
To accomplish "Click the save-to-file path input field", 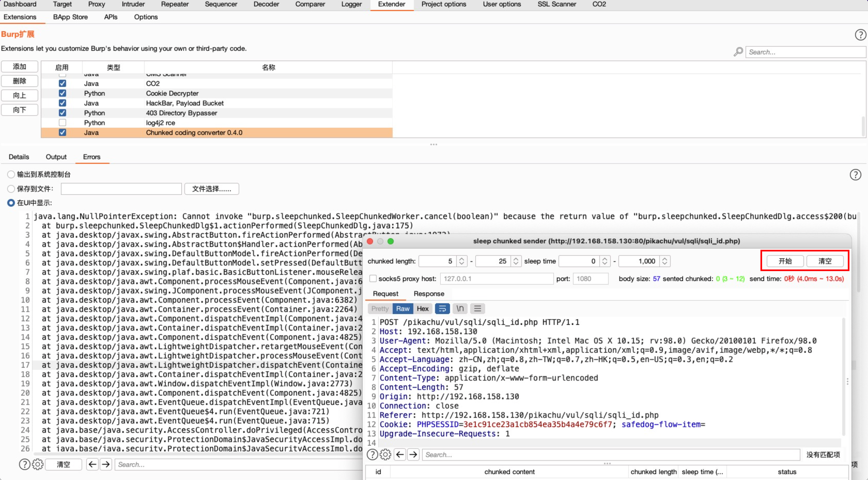I will click(x=121, y=188).
